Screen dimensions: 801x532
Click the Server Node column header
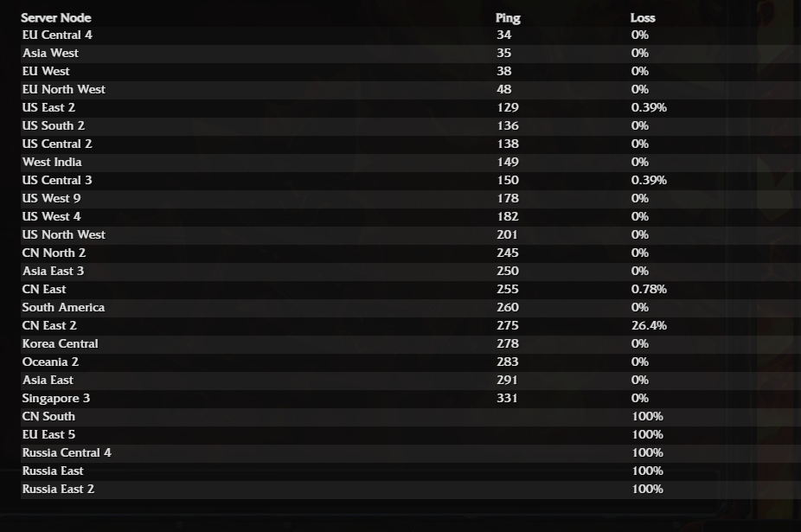tap(55, 18)
